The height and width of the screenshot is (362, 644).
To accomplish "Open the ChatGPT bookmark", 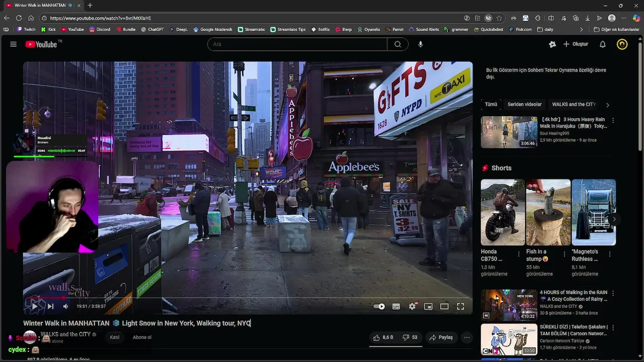I will (152, 30).
